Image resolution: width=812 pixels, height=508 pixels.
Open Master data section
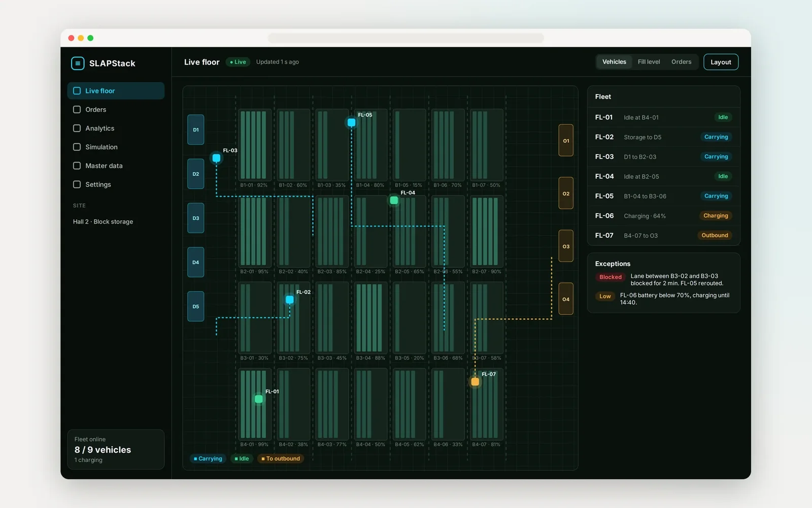click(x=116, y=166)
